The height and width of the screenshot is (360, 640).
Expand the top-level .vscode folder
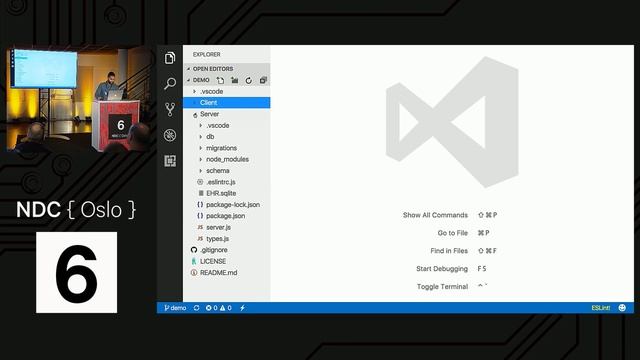coord(227,91)
